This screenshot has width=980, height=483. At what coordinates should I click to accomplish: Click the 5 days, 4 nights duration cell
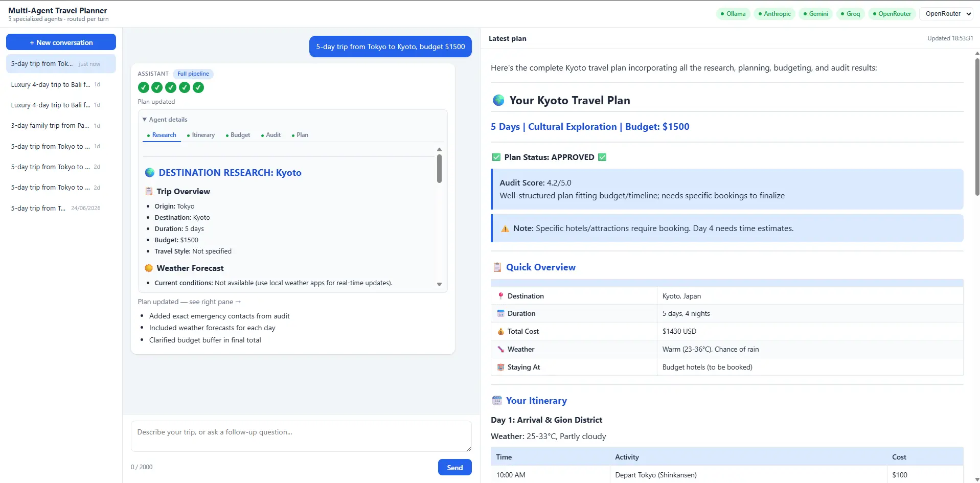pyautogui.click(x=810, y=313)
